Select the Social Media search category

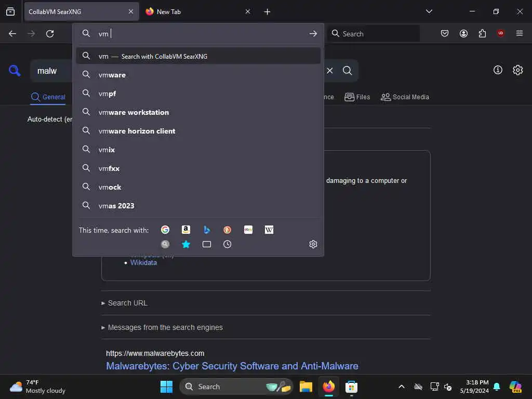(x=405, y=97)
